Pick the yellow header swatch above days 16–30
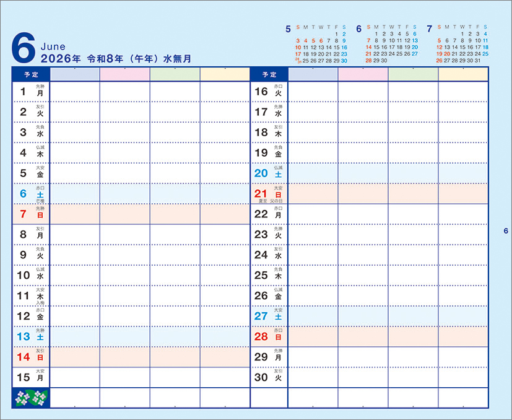 click(x=463, y=74)
